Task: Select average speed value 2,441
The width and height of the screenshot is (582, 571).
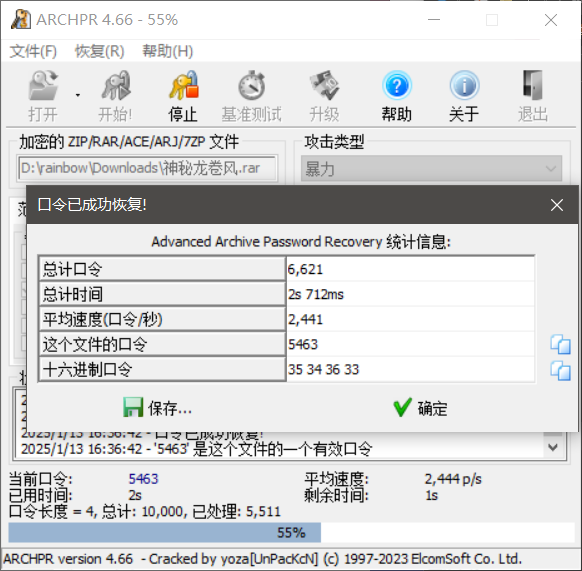Action: [411, 319]
